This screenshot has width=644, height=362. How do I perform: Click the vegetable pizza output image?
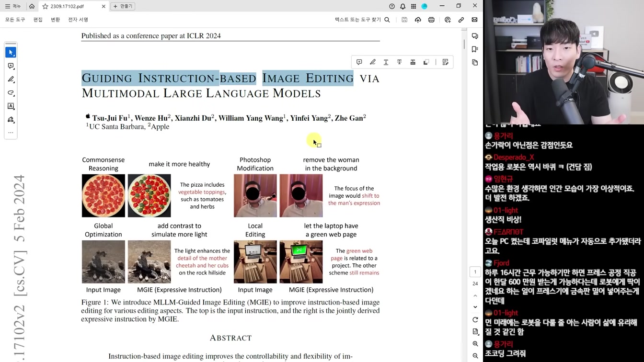(149, 196)
